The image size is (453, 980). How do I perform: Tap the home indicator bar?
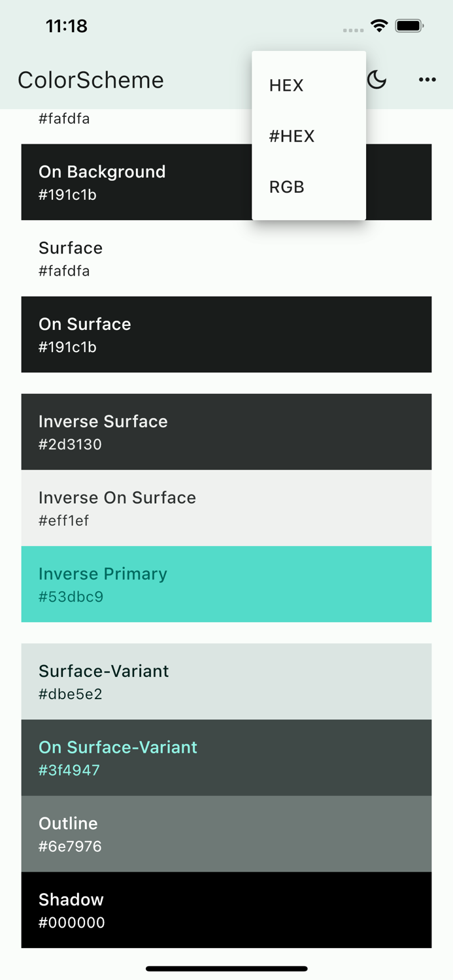(x=226, y=969)
